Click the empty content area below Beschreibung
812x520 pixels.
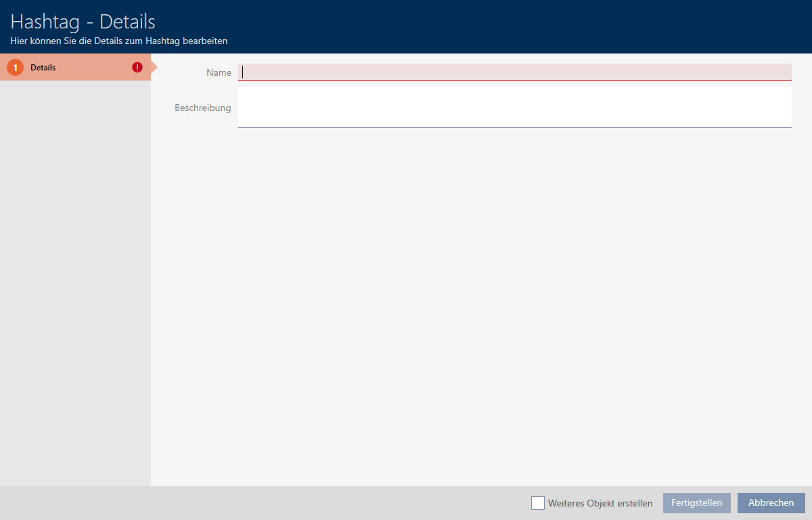[x=474, y=305]
